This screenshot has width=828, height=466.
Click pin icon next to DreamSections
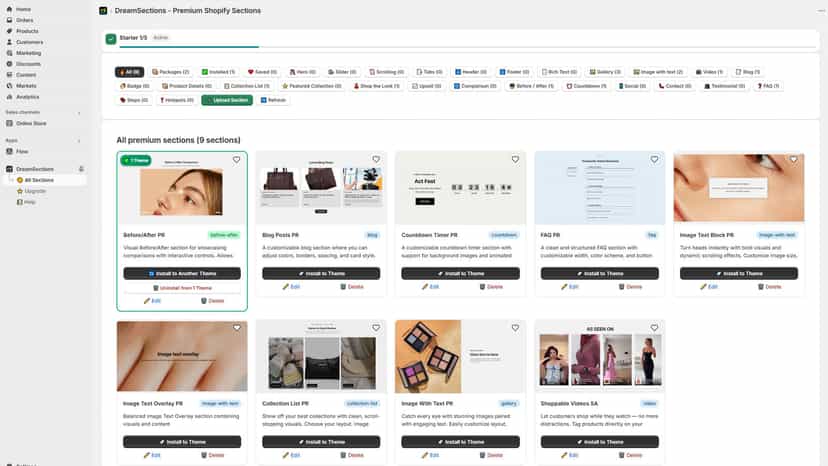tap(81, 169)
